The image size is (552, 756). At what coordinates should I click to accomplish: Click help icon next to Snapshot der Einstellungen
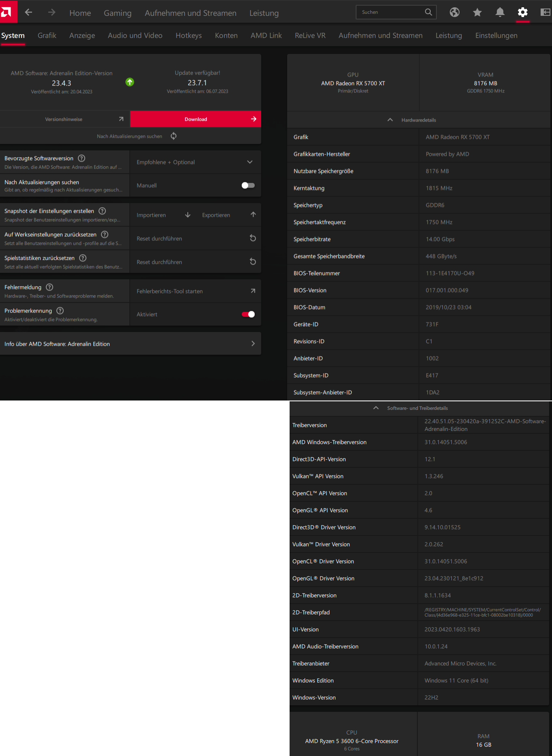click(102, 211)
